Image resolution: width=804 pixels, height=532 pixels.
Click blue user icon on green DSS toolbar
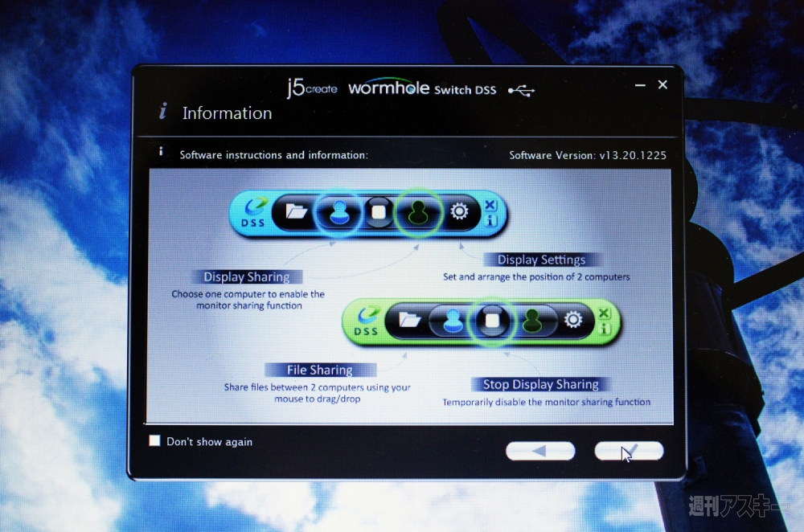pyautogui.click(x=452, y=321)
